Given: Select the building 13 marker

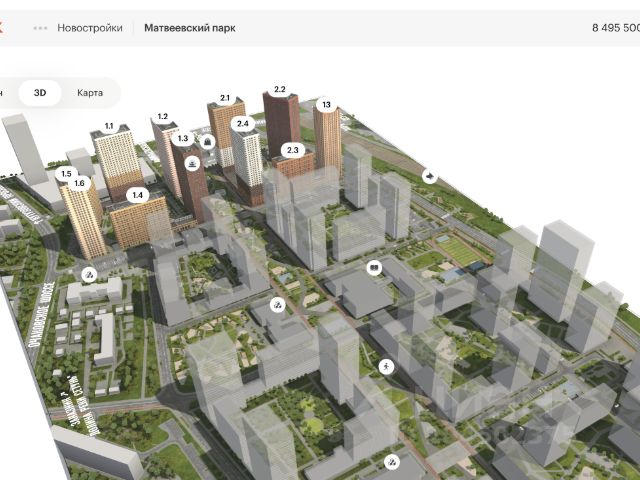Looking at the screenshot, I should pyautogui.click(x=325, y=104).
